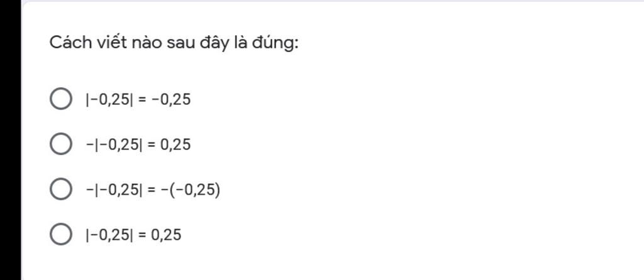644x280 pixels.
Task: Click the answer text −|−0,25| = 0,25
Action: [x=138, y=145]
